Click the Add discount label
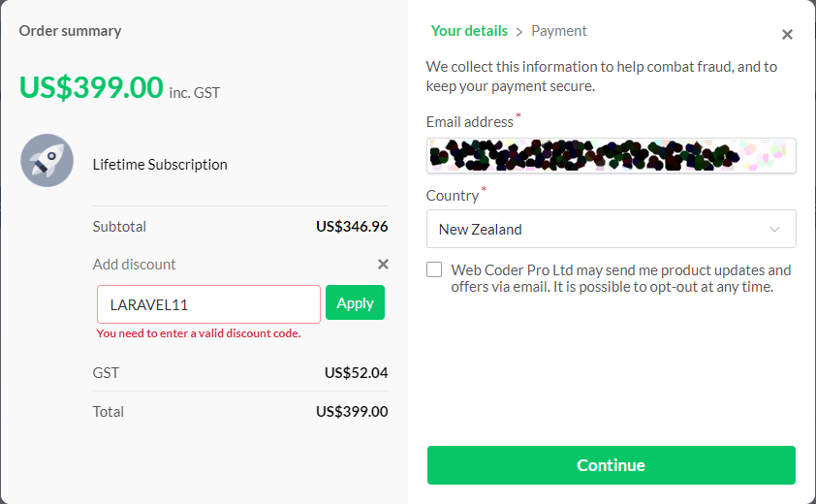The height and width of the screenshot is (504, 816). (x=135, y=265)
